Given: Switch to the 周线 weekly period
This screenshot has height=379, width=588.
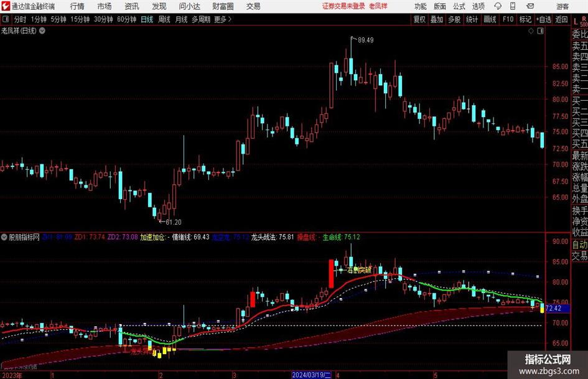Looking at the screenshot, I should pos(164,19).
